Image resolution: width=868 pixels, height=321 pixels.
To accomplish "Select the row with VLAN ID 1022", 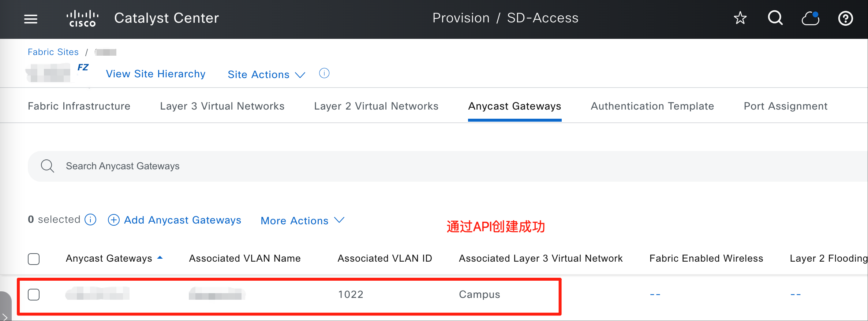I will pos(34,295).
